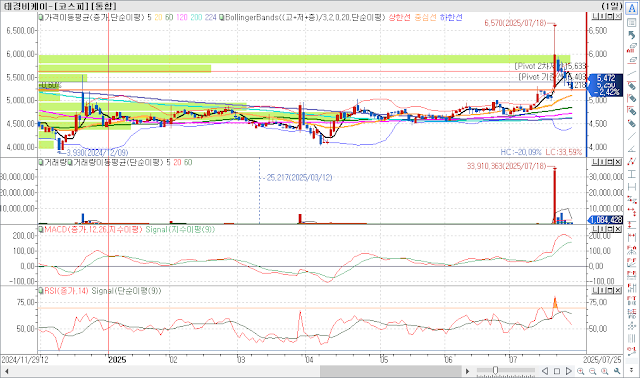Click the current volume '1,084,428' tag
640x378 pixels.
pyautogui.click(x=606, y=220)
